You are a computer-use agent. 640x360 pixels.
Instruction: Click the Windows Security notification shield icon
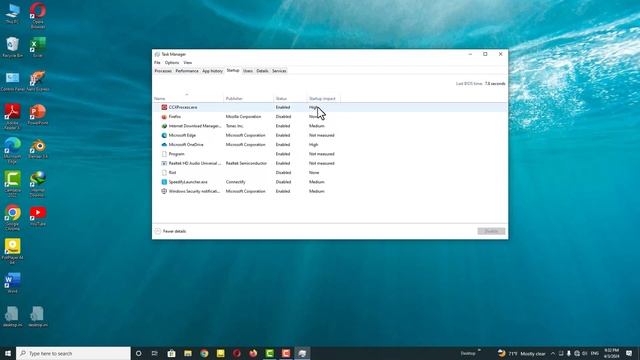point(164,191)
